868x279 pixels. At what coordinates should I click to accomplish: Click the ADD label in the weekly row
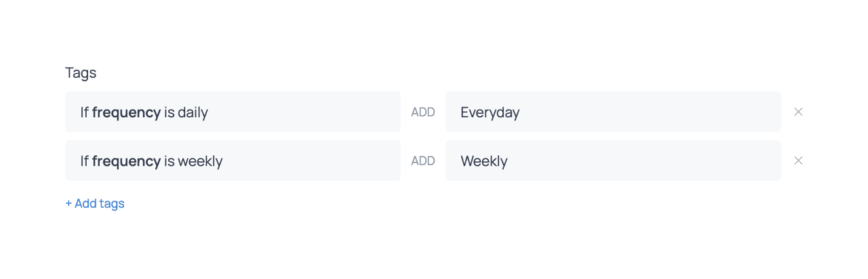(423, 161)
